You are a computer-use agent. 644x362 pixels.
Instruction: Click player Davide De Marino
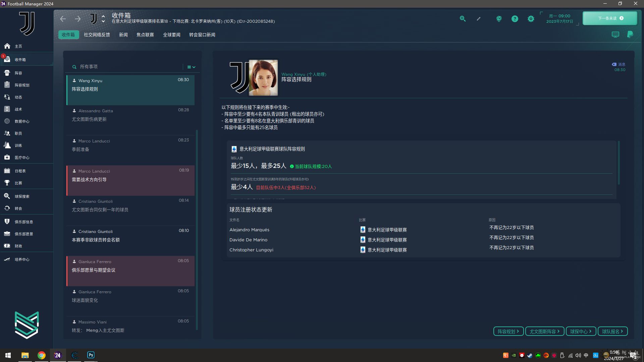tap(248, 240)
